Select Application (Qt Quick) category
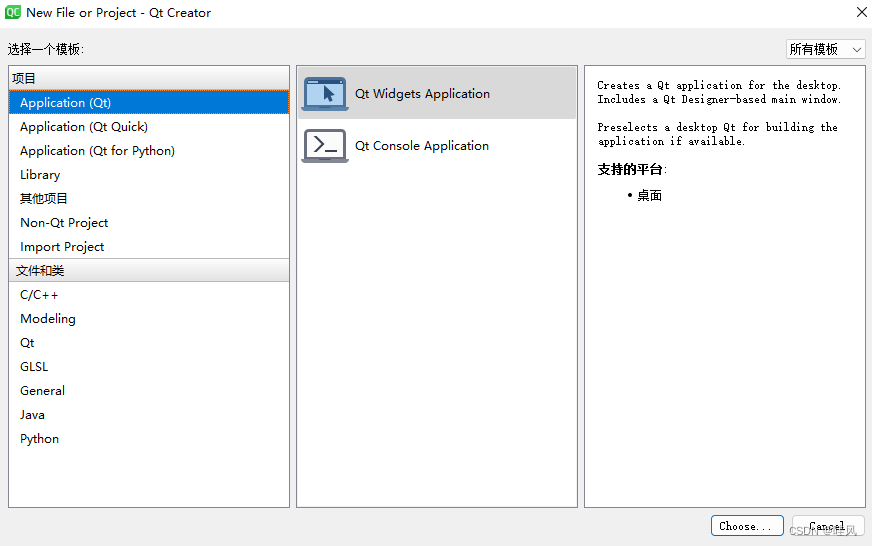The width and height of the screenshot is (872, 546). tap(149, 127)
